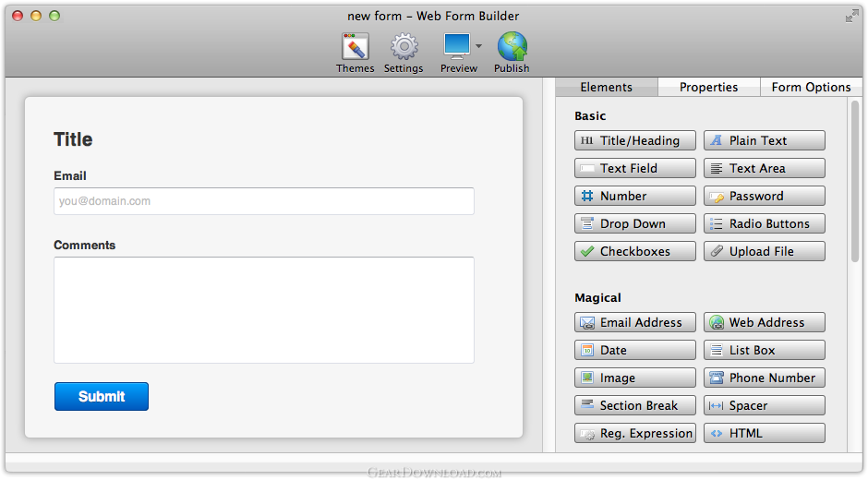Add a Drop Down element

(635, 223)
